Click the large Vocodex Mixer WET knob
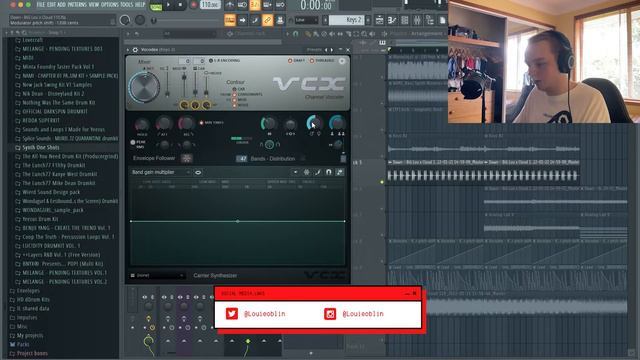This screenshot has height=360, width=640. pos(144,87)
